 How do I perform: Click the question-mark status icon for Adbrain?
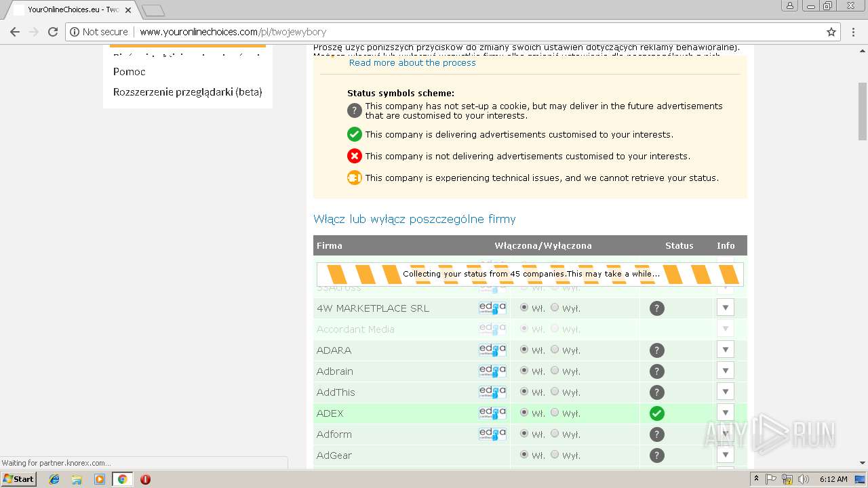click(x=656, y=371)
